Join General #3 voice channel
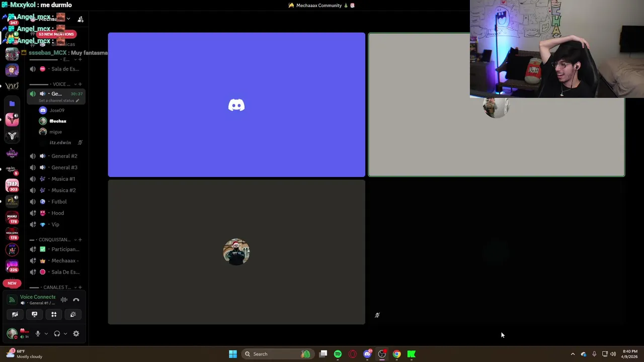Viewport: 644px width, 362px height. point(56,167)
